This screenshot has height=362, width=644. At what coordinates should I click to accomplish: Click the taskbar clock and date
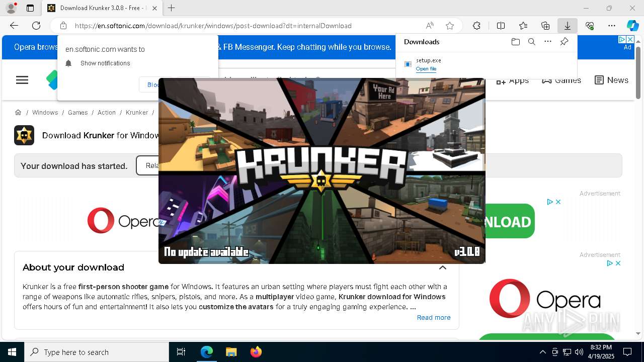601,352
